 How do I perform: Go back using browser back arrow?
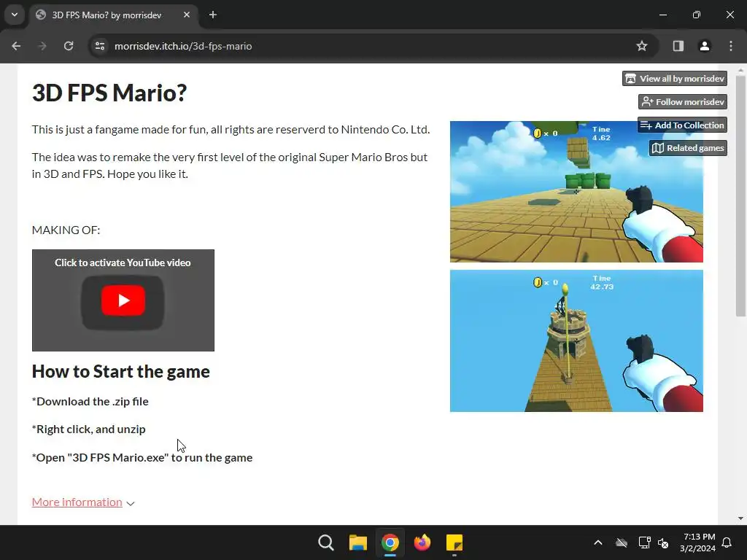click(16, 46)
